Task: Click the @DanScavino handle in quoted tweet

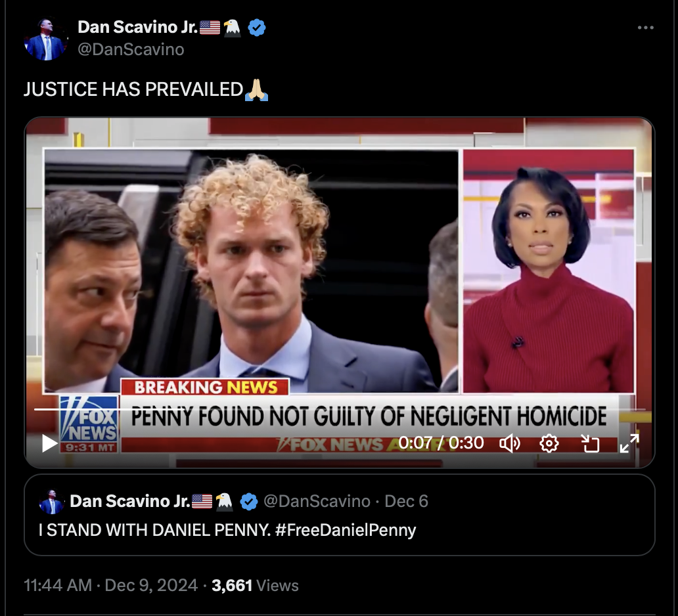Action: click(x=317, y=502)
